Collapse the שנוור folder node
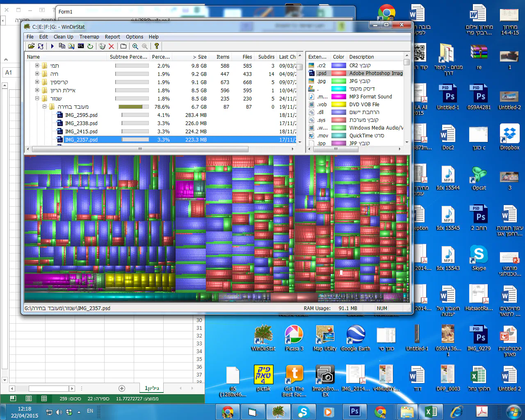This screenshot has width=525, height=420. pos(37,98)
